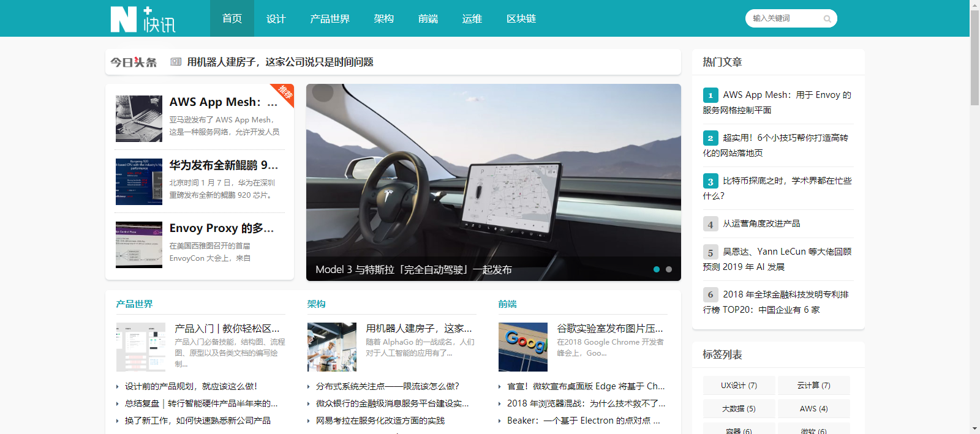Open hot article 超实用！6个小技巧

click(x=775, y=146)
